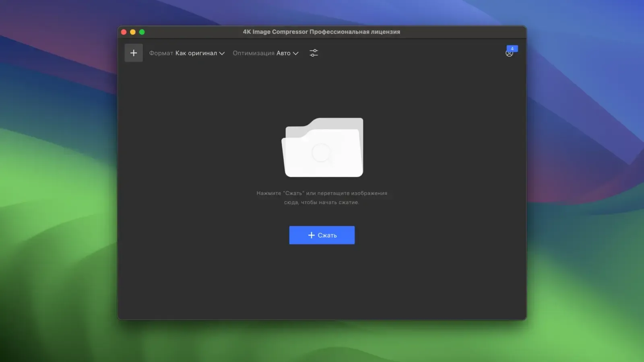Screen dimensions: 644x362
Task: Open the user account profile icon
Action: click(x=509, y=54)
